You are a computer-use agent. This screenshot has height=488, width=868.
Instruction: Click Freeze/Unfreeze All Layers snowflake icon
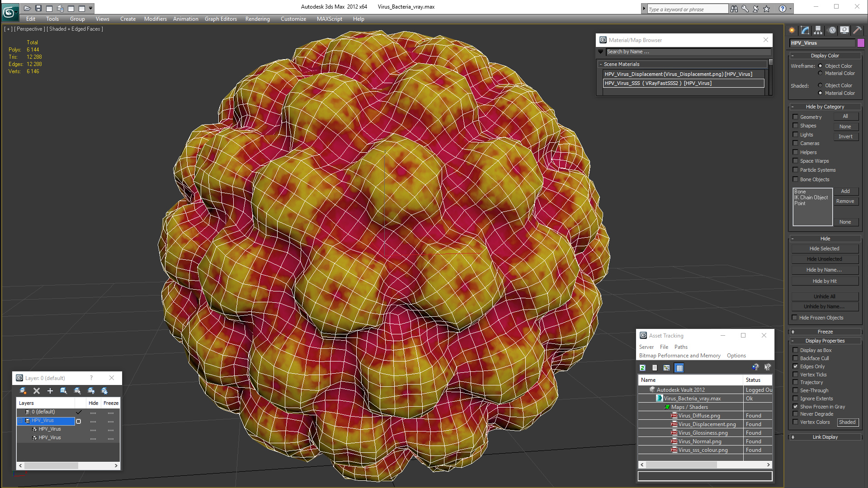coord(104,391)
